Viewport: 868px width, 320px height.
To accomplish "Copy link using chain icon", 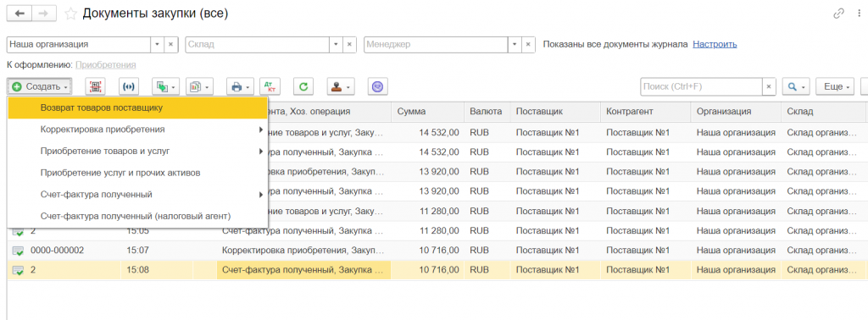I will pyautogui.click(x=838, y=14).
